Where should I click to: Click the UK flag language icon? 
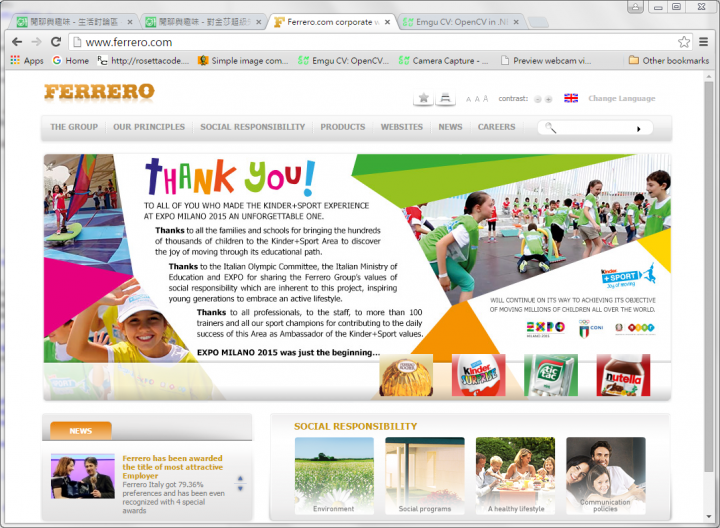tap(571, 98)
